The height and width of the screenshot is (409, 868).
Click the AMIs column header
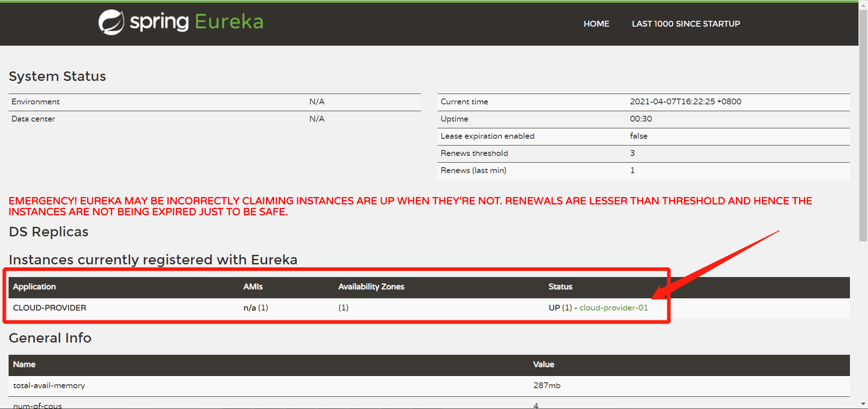253,287
